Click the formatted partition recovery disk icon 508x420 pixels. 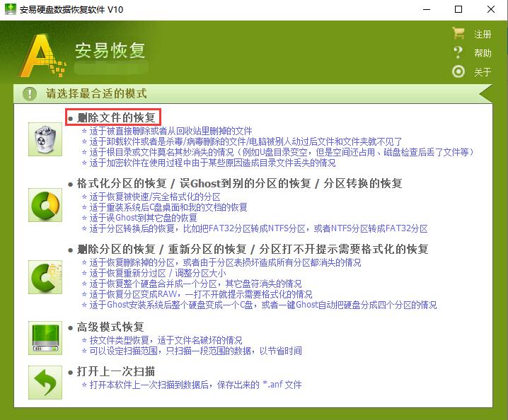click(x=45, y=206)
